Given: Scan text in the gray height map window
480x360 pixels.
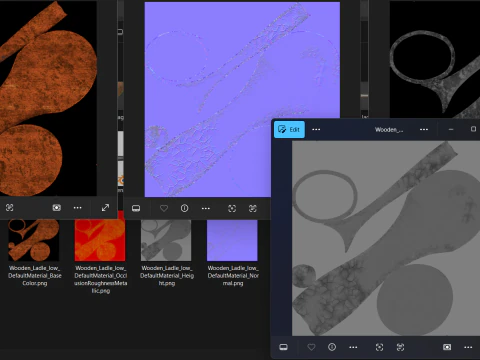Looking at the screenshot, I should 400,347.
